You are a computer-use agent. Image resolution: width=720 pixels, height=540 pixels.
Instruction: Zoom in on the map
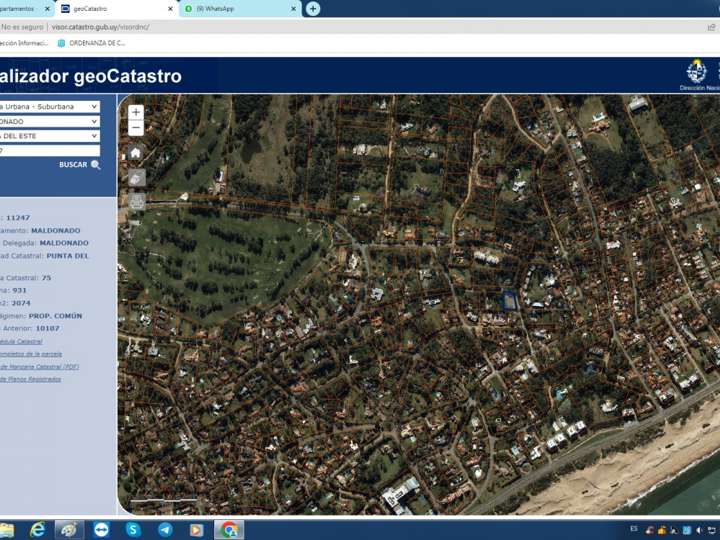point(136,112)
